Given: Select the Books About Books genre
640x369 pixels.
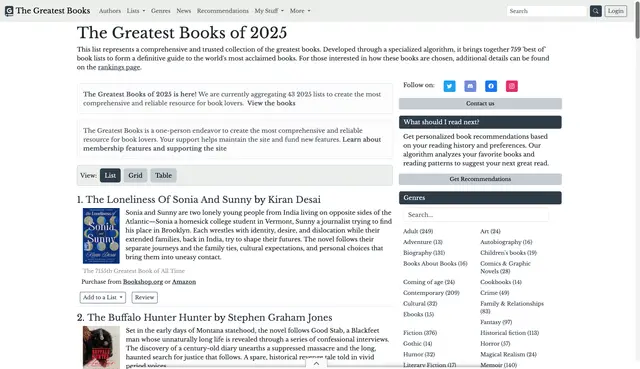Looking at the screenshot, I should [x=435, y=264].
